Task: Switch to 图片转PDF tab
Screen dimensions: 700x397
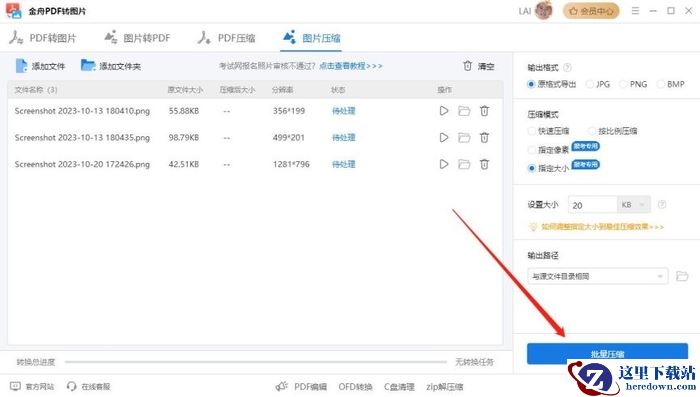Action: pos(137,38)
